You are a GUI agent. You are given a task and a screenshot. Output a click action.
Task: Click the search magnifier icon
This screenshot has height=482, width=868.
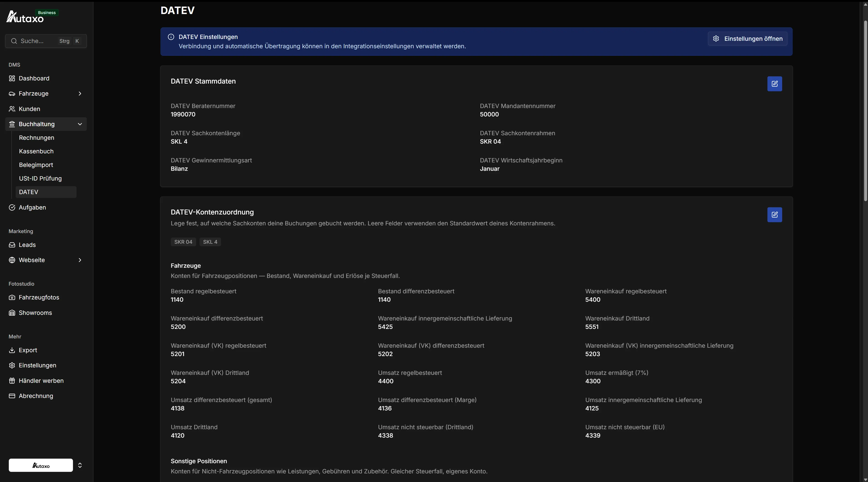coord(14,41)
